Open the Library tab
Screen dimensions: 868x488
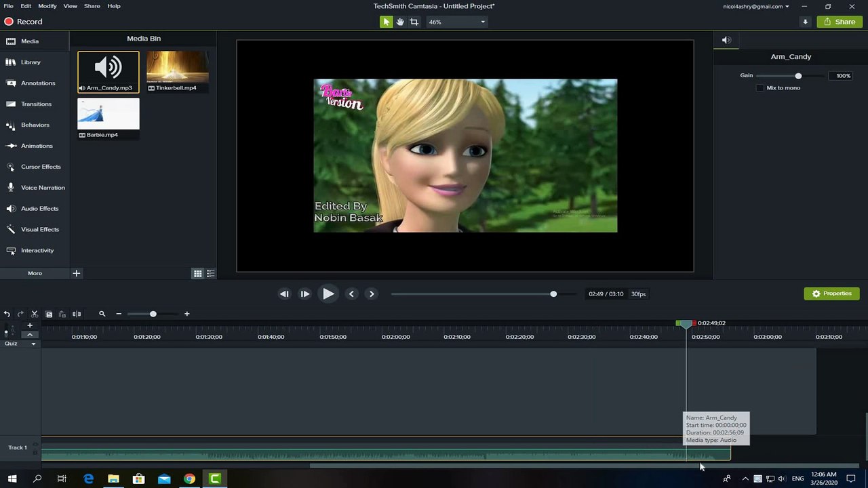[x=35, y=62]
